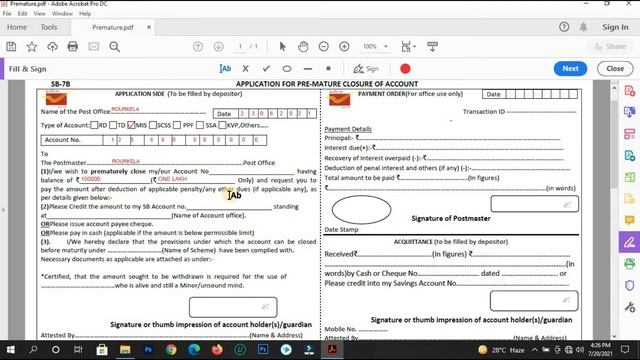Switch to the Home tab
Viewport: 640px width, 360px height.
[17, 27]
